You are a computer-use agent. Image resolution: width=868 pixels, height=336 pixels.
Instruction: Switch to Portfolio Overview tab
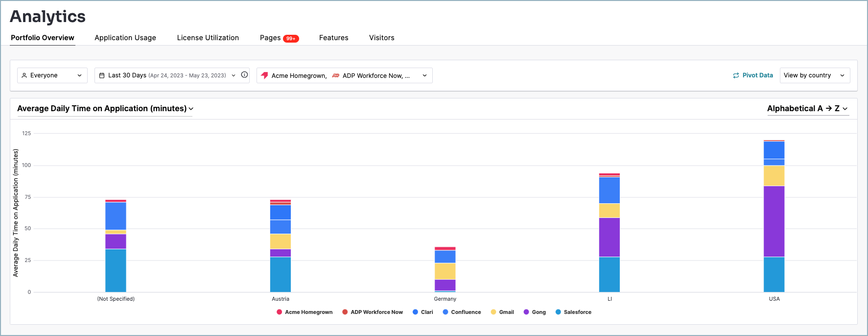[43, 38]
